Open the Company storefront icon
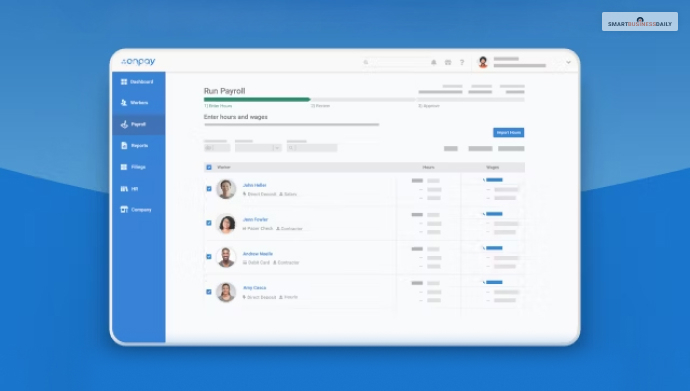This screenshot has width=690, height=391. point(124,209)
